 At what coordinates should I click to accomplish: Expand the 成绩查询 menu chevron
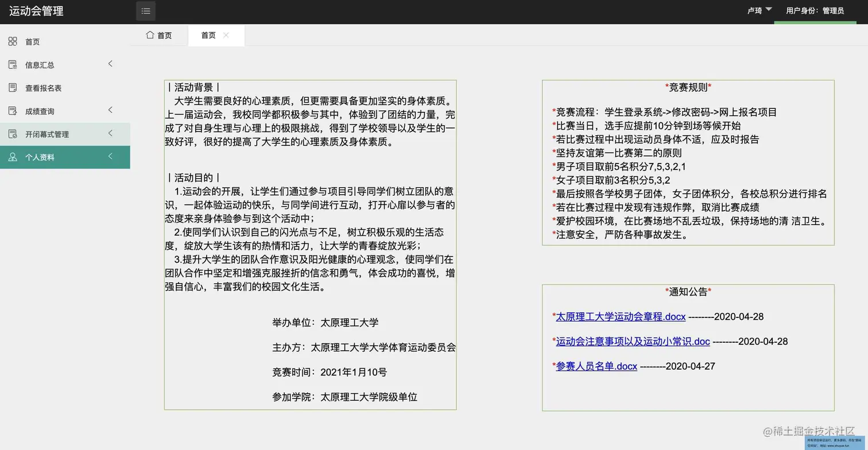tap(110, 110)
